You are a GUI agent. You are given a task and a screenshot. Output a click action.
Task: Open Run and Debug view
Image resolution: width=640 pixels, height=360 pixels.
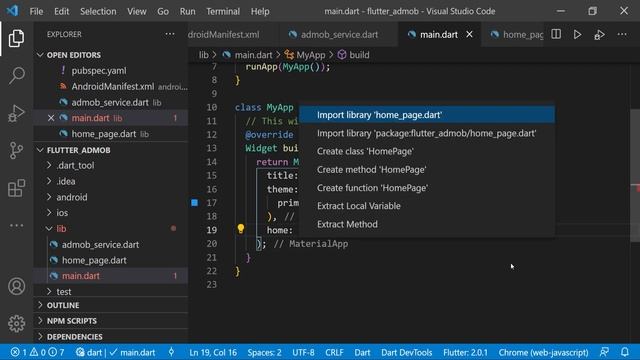click(x=16, y=113)
